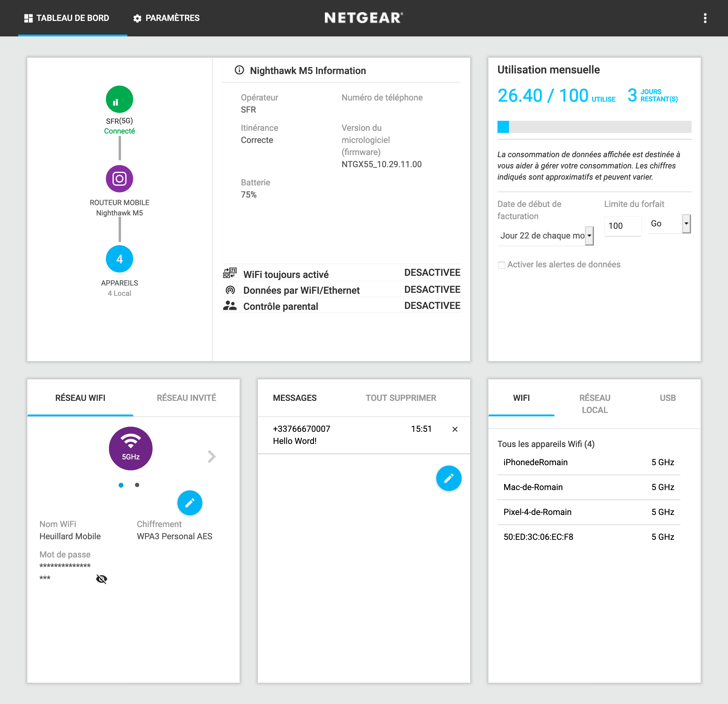Click the NETGEAR logo
This screenshot has height=704, width=728.
point(364,18)
